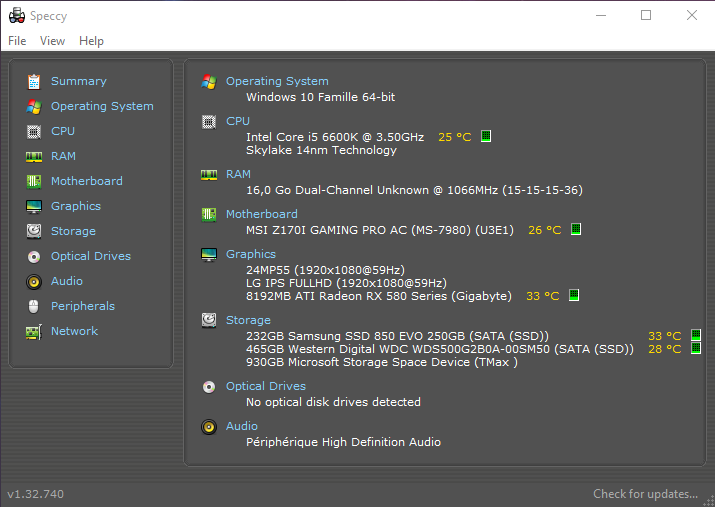The image size is (715, 507).
Task: Click the v1.32.740 version text
Action: tap(36, 494)
